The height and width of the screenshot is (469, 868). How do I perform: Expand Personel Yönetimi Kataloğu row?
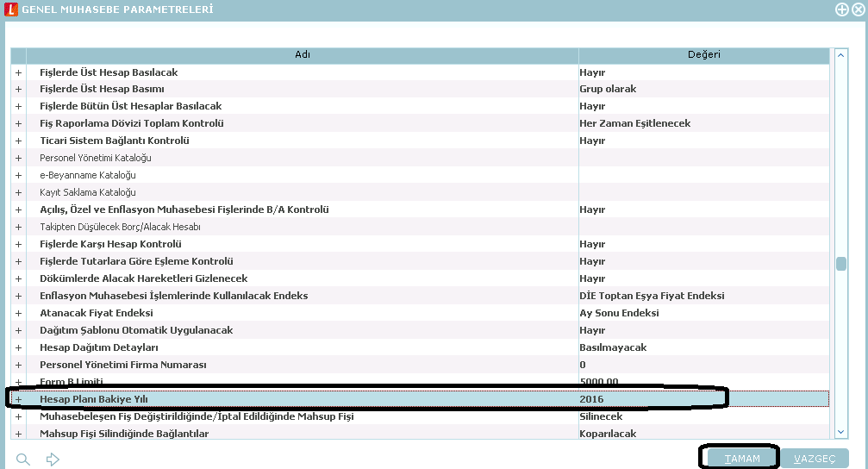coord(18,158)
